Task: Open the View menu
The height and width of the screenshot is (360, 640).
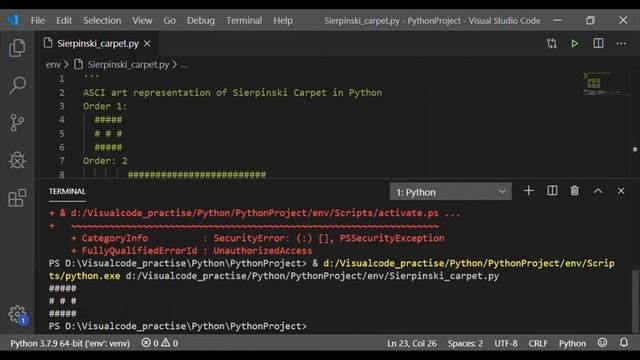Action: point(142,20)
